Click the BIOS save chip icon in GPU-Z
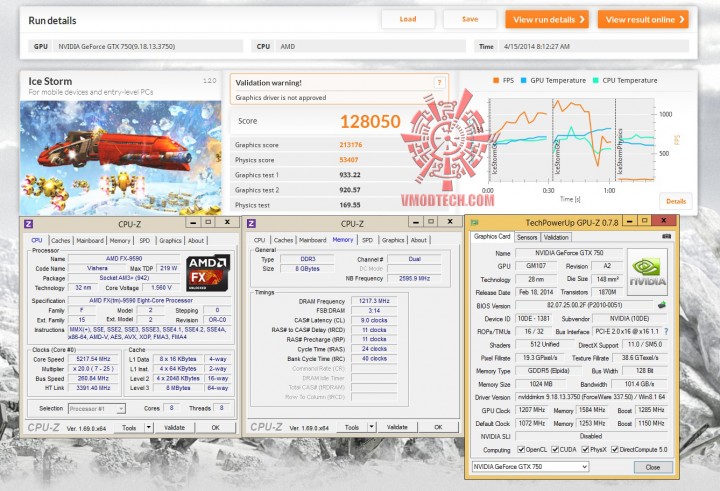720x491 pixels. (x=662, y=305)
